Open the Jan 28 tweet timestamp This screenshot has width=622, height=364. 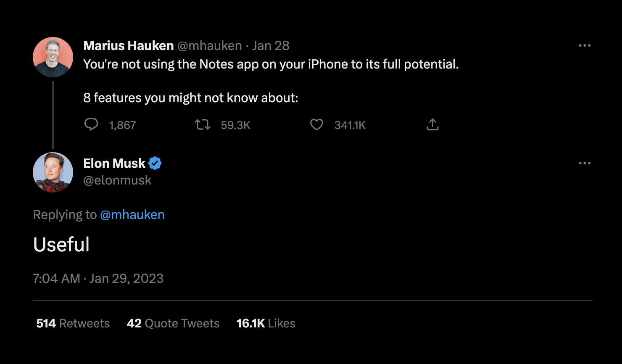point(271,45)
